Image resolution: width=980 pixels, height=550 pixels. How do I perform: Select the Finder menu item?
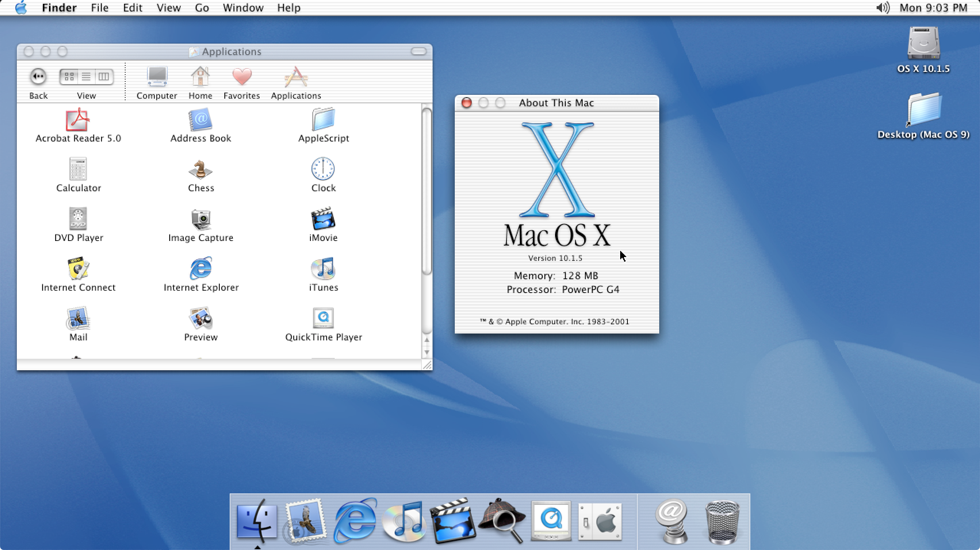tap(60, 7)
